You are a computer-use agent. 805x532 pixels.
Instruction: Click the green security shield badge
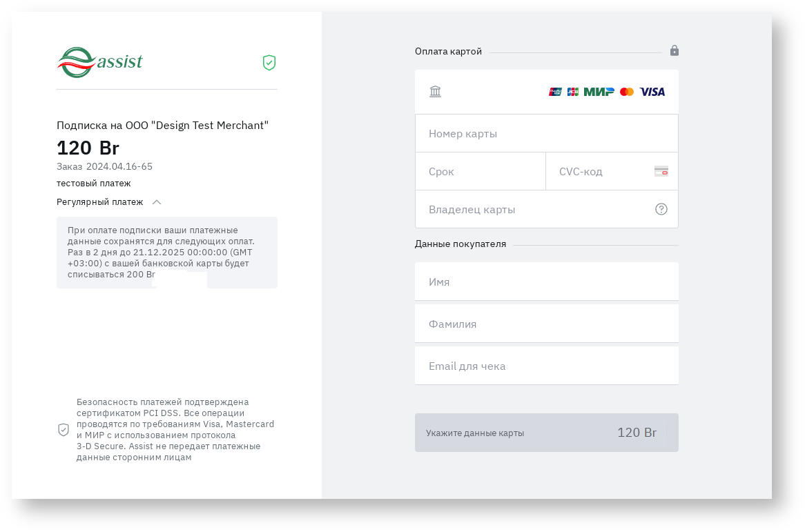(x=269, y=63)
